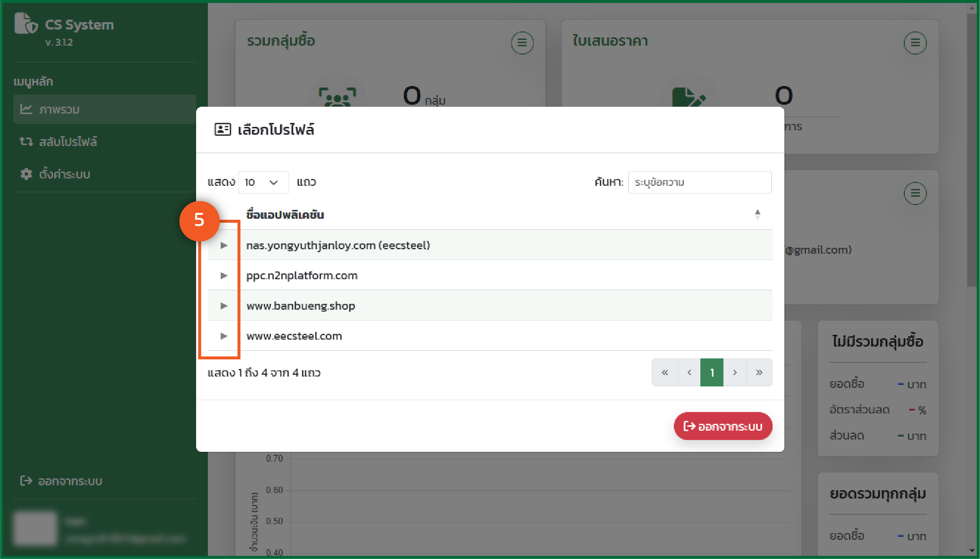Click the red ออกจากระบบ button in dialog
This screenshot has height=559, width=980.
click(x=722, y=426)
